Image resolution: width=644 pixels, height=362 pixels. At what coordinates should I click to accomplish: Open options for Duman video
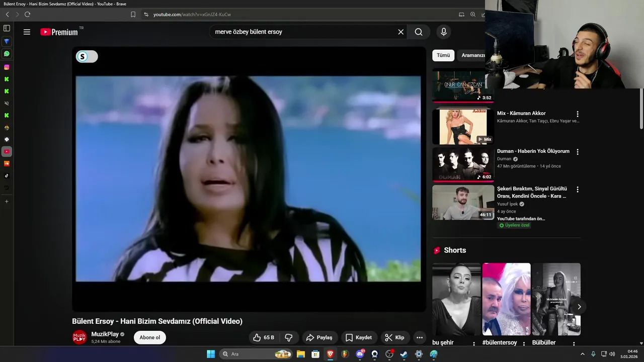[x=578, y=152]
